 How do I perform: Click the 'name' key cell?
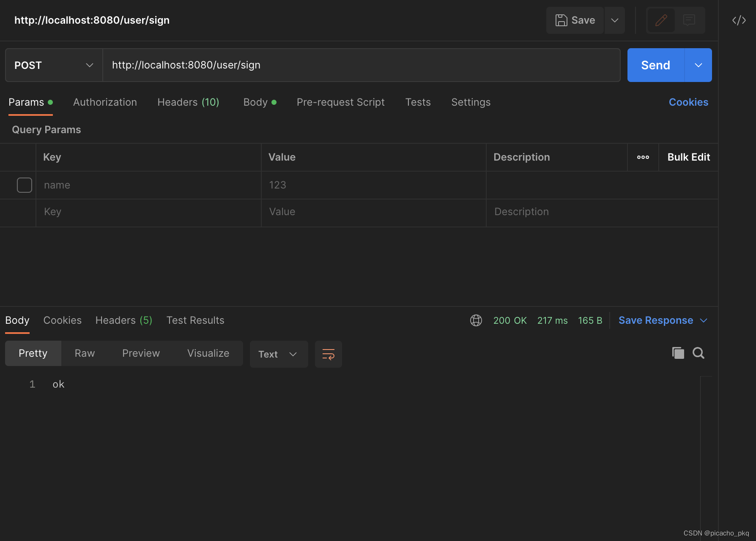pos(148,185)
